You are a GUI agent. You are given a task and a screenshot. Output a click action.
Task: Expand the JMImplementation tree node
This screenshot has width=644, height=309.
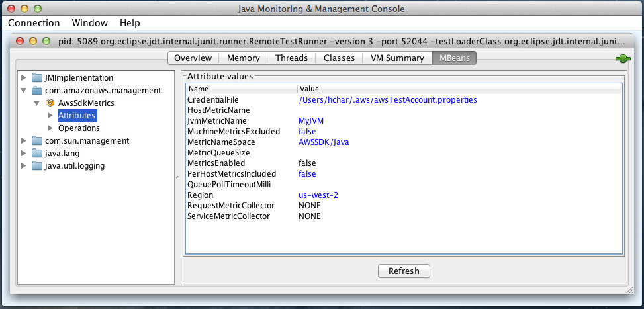[x=23, y=77]
